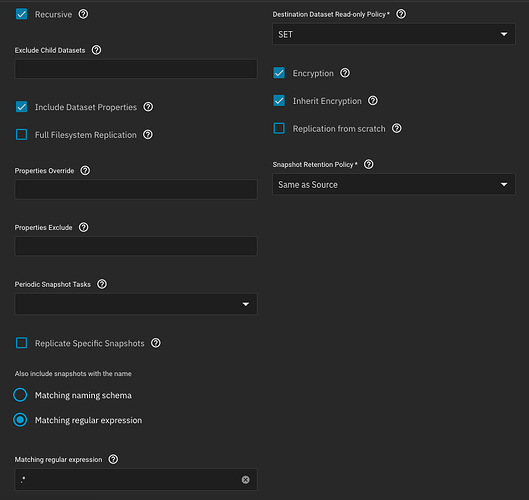Disable the Inherit Encryption checkbox
This screenshot has width=529, height=500.
[x=279, y=101]
